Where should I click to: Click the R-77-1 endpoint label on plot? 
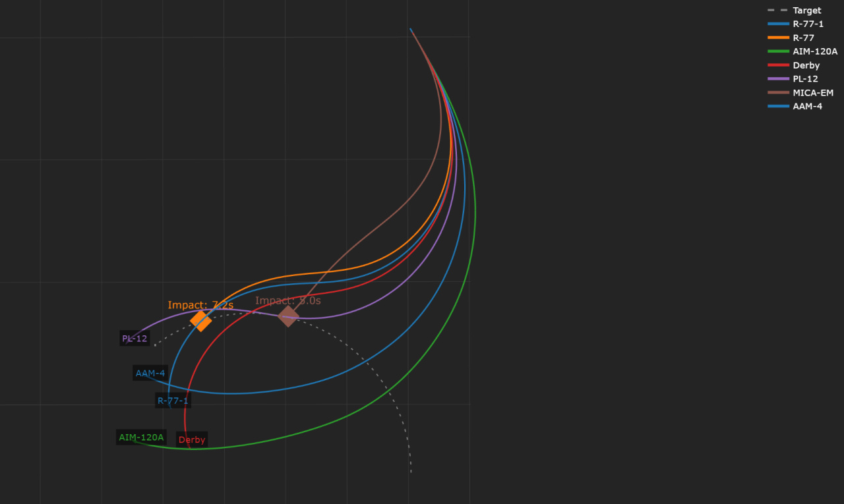[173, 401]
